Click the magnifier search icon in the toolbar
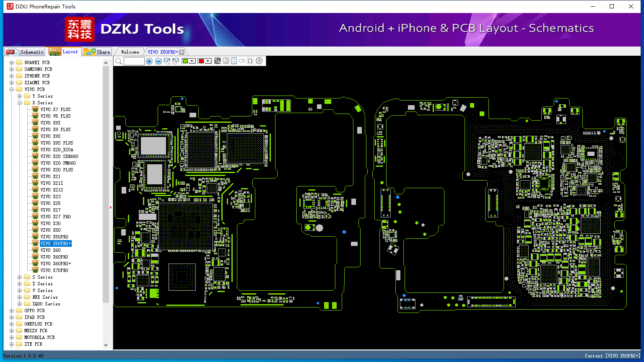 119,61
